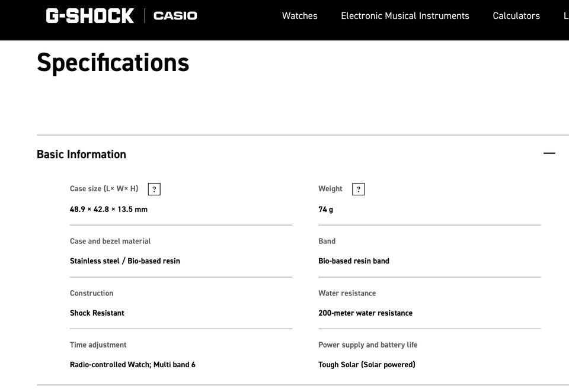
Task: Click the Time adjustment label
Action: coord(98,345)
